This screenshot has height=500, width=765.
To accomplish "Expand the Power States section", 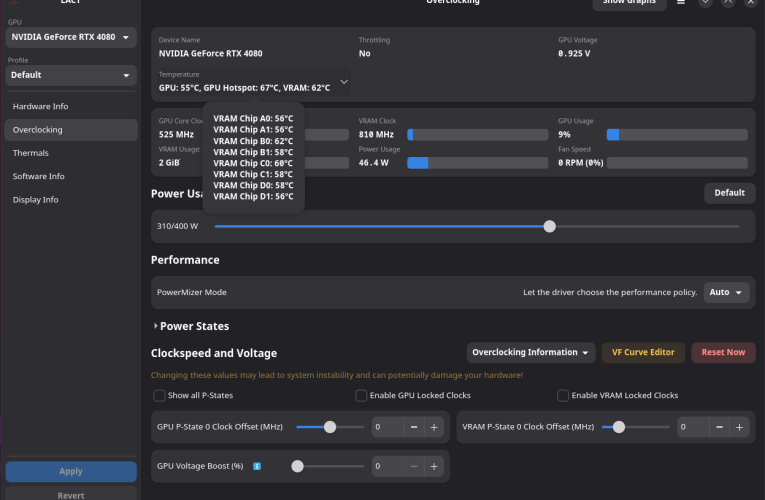I will click(x=191, y=326).
